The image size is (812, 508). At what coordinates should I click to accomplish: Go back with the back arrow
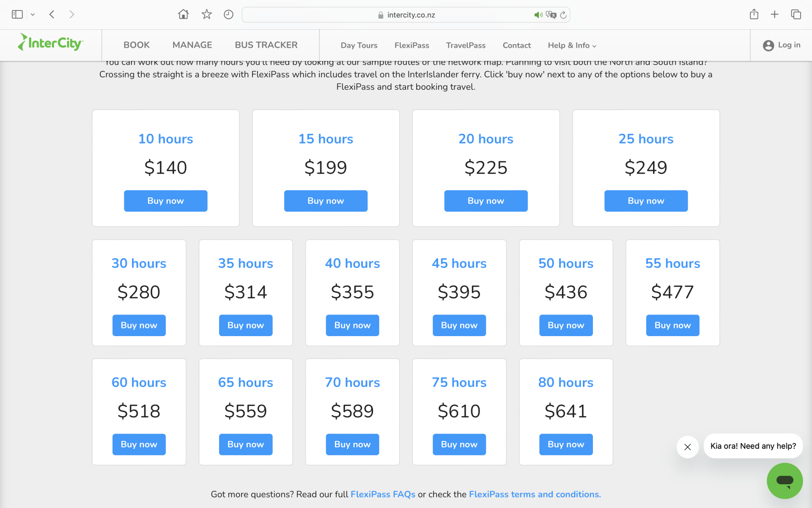click(52, 14)
